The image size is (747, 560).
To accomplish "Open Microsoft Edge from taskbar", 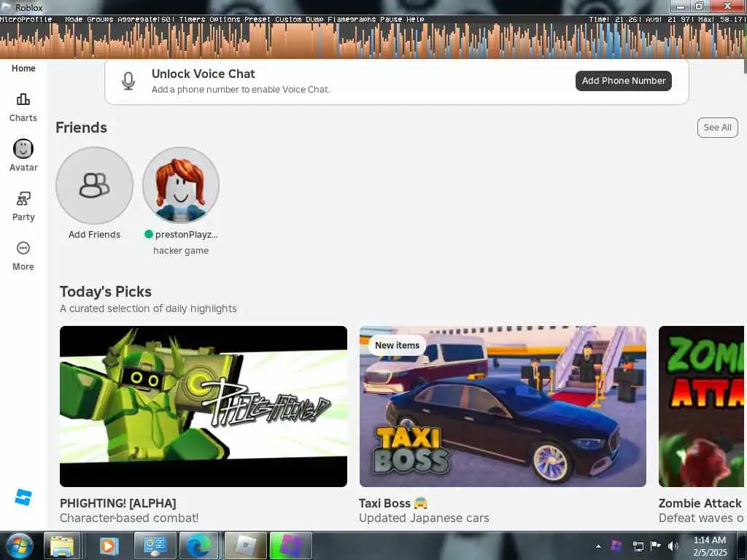I will coord(198,545).
